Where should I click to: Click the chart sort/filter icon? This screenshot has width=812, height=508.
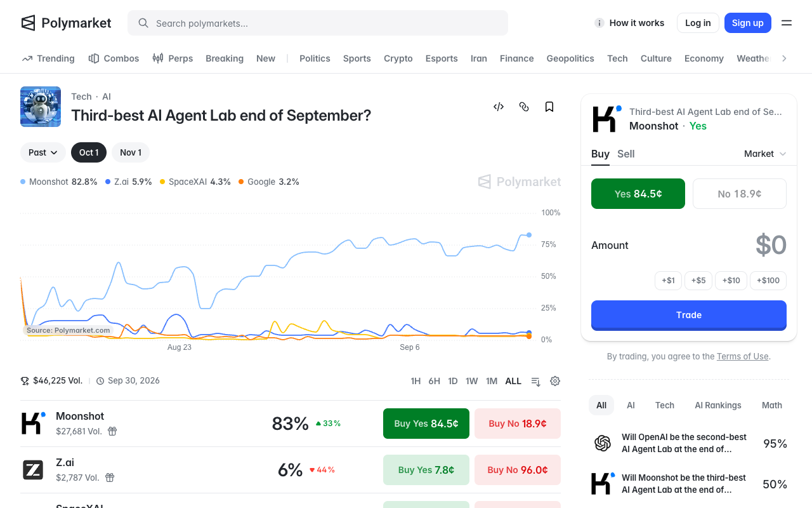point(536,381)
